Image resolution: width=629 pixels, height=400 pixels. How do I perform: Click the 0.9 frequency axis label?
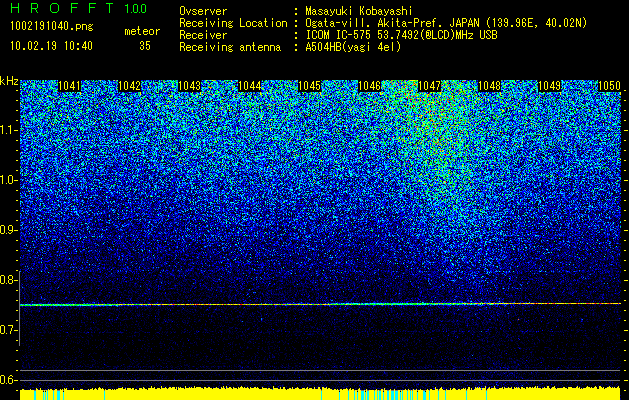8,230
